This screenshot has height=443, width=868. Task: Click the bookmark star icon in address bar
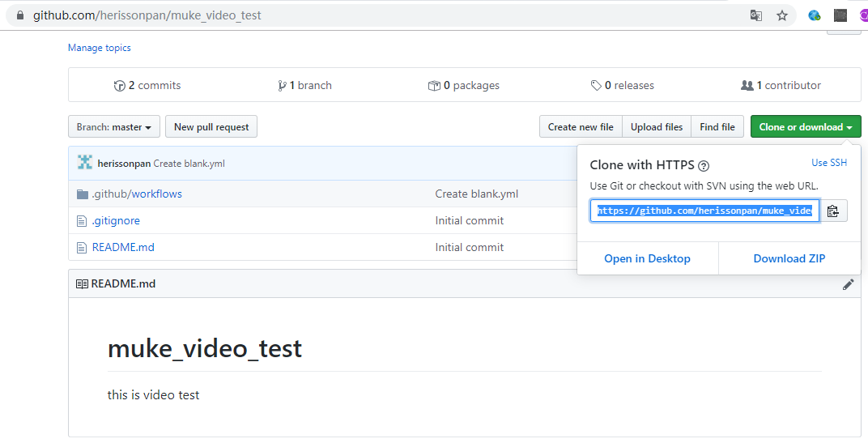tap(782, 15)
